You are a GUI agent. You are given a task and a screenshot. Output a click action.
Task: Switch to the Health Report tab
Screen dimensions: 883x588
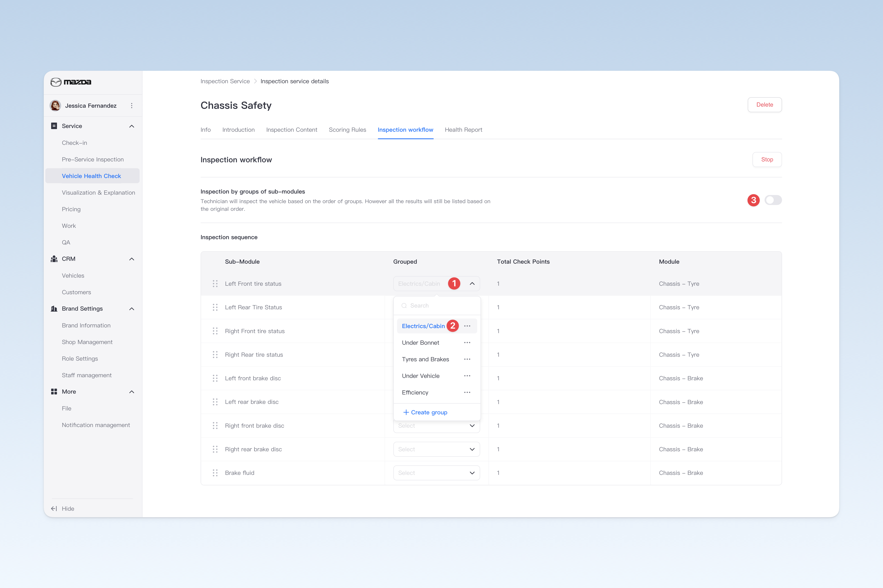pos(463,130)
